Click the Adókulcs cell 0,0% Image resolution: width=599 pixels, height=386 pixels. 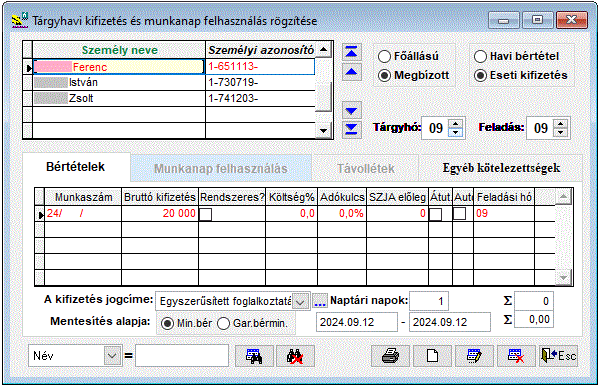[x=342, y=214]
